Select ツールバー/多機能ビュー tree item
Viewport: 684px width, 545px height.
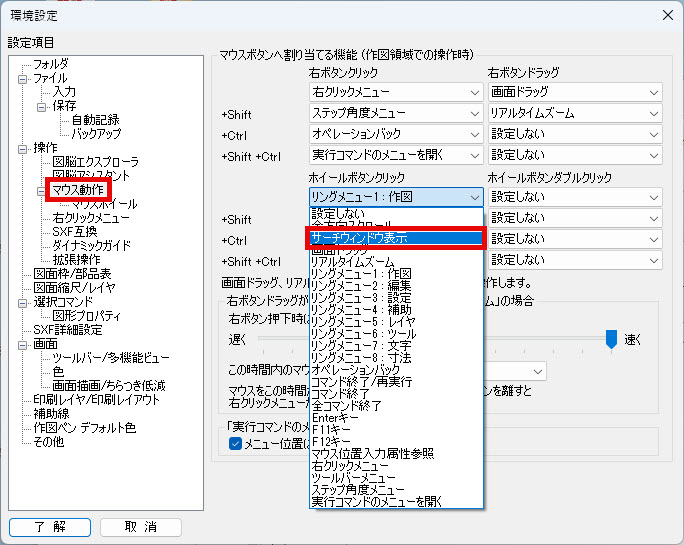[111, 357]
